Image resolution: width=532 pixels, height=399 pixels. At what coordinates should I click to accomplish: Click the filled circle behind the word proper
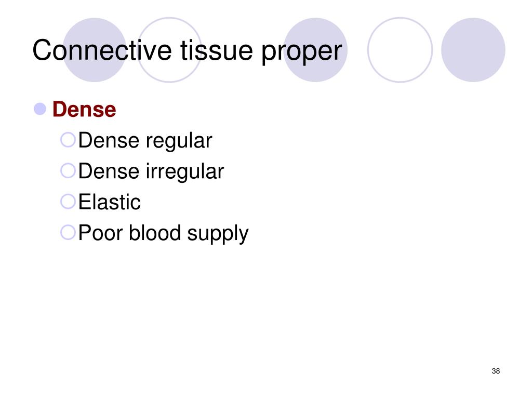coord(315,50)
